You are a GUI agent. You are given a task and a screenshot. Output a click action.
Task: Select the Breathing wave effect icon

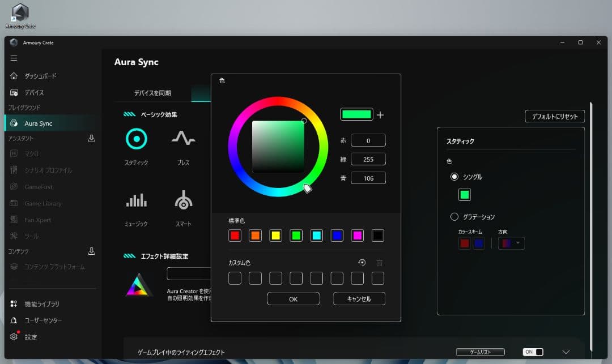183,139
